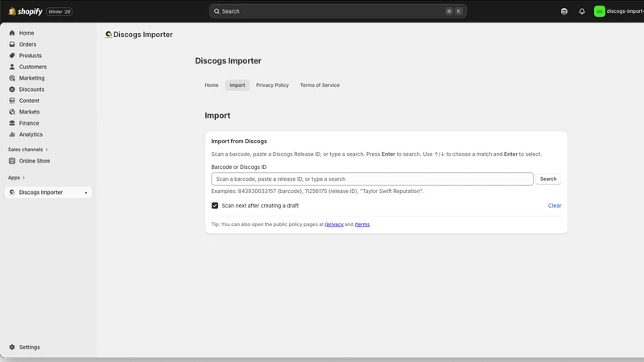
Task: Click the Products tag icon
Action: (12, 56)
